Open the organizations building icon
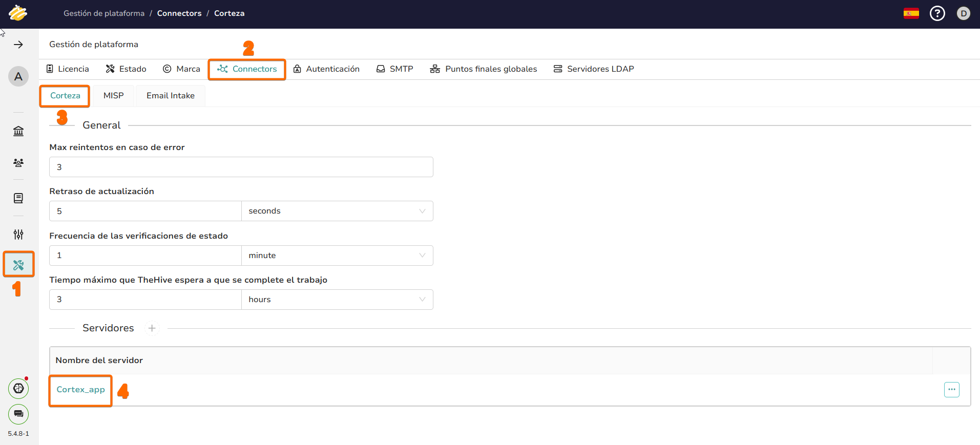Viewport: 980px width, 445px height. tap(18, 131)
